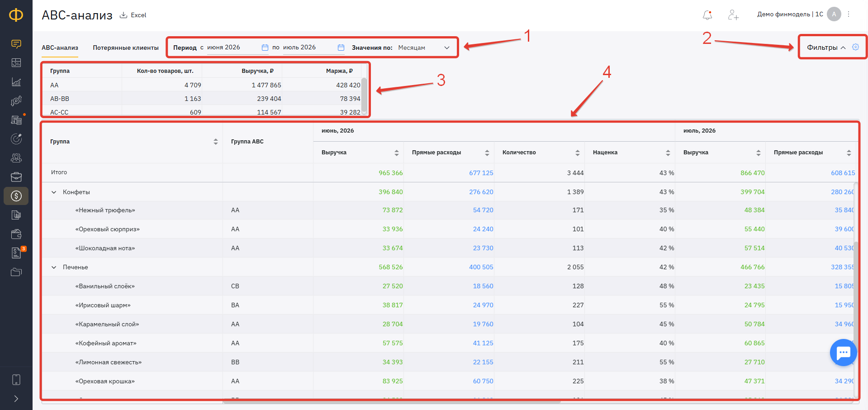Collapse the Печенье group
The height and width of the screenshot is (410, 868).
[x=54, y=267]
